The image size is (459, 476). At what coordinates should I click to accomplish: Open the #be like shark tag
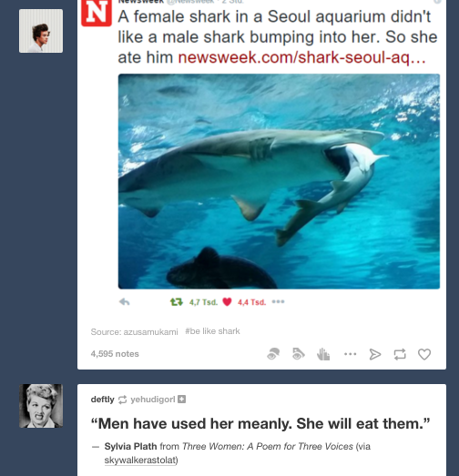(x=212, y=331)
